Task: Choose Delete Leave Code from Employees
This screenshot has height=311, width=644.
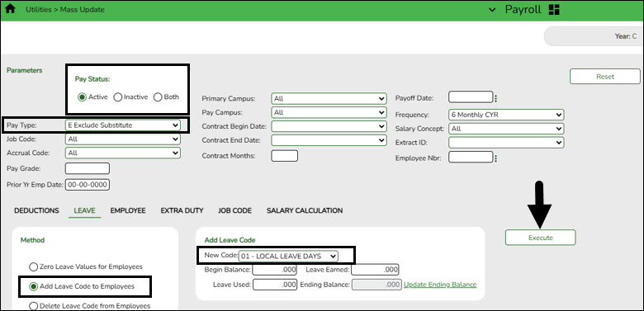Action: click(x=33, y=306)
